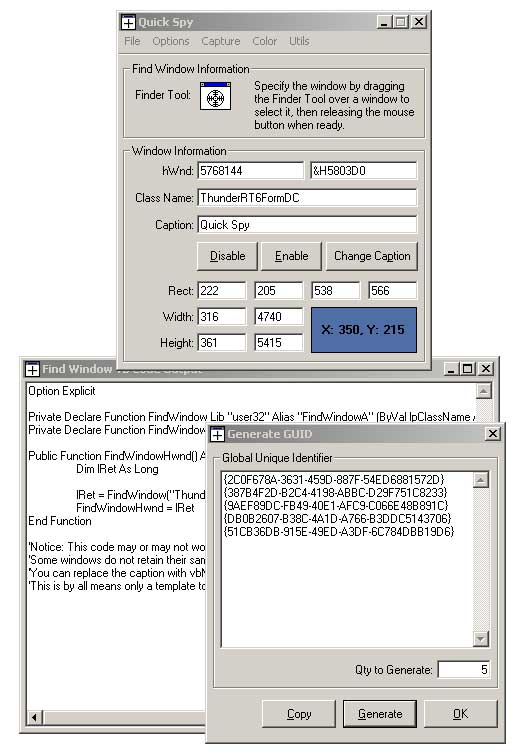Open the Capture menu
Image resolution: width=524 pixels, height=756 pixels.
[221, 41]
